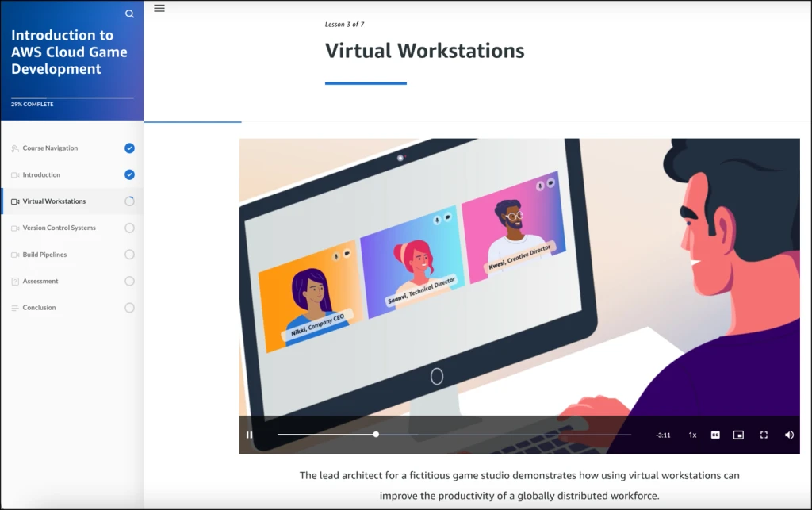The image size is (812, 510).
Task: Click Introduction completed checkmark
Action: (x=129, y=175)
